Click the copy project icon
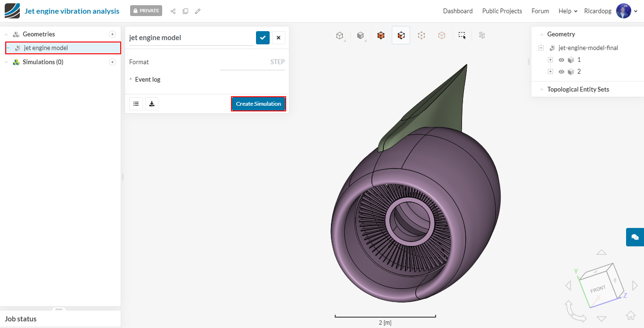The width and height of the screenshot is (644, 328). pyautogui.click(x=185, y=11)
